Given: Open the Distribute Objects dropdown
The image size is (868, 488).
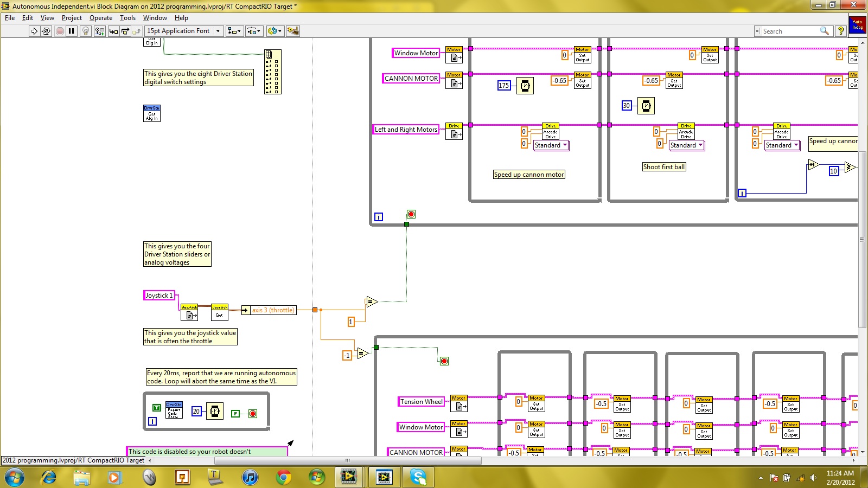Looking at the screenshot, I should tap(254, 31).
